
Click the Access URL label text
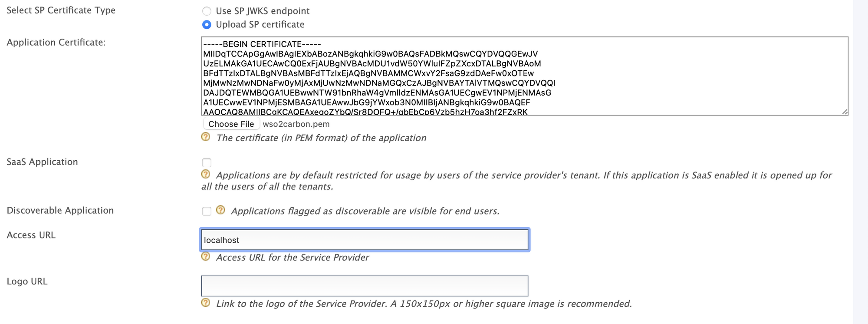tap(31, 235)
